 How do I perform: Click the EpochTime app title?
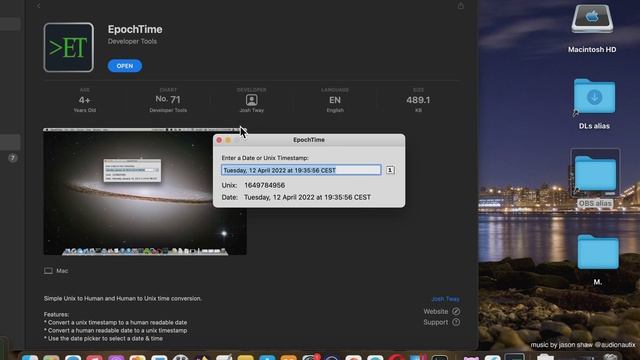click(x=135, y=29)
